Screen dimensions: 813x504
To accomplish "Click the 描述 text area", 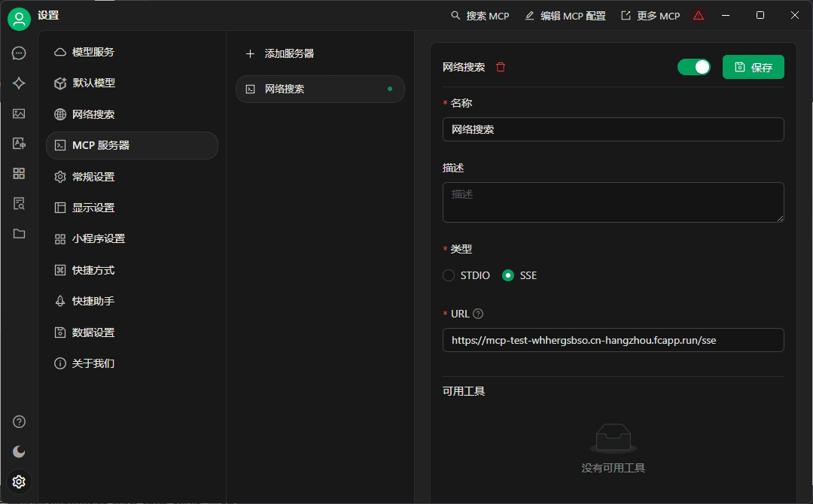I will click(613, 202).
